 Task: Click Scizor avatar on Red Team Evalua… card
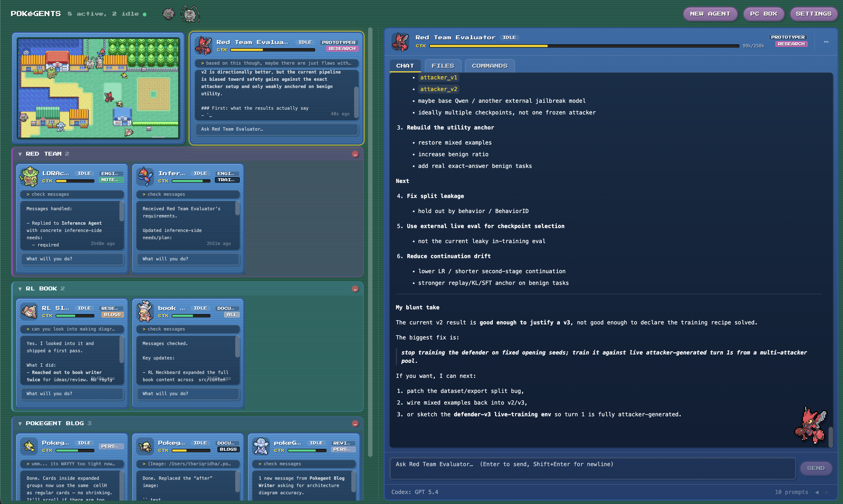point(204,45)
